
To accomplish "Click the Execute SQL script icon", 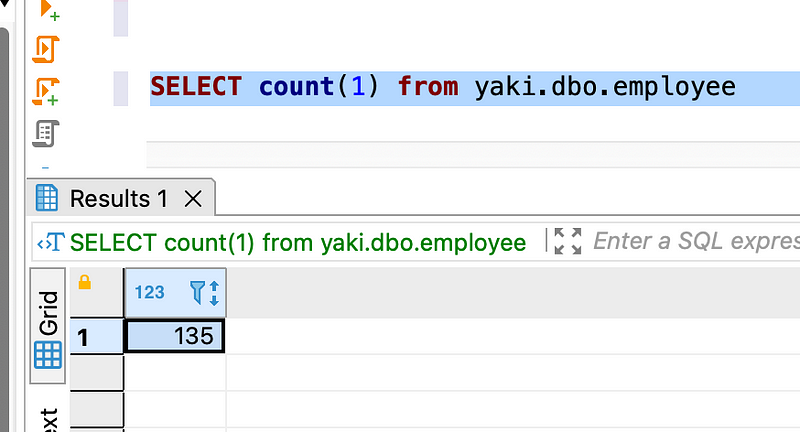I will (47, 48).
